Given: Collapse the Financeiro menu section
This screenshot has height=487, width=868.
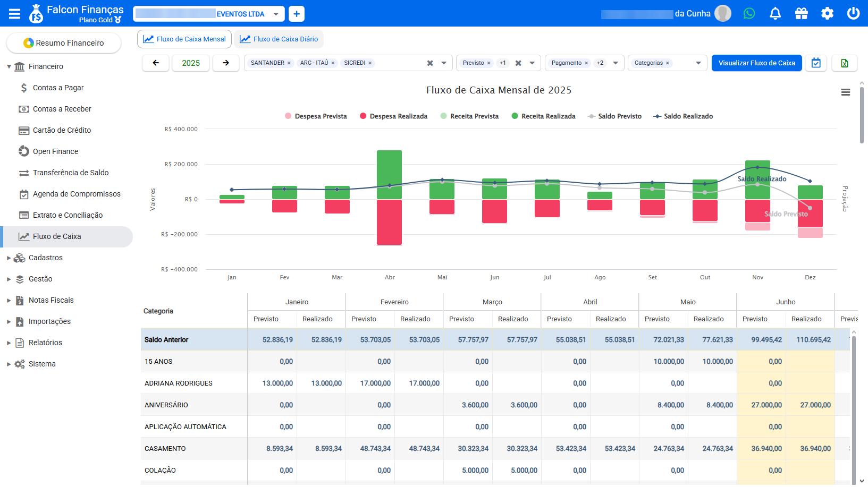Looking at the screenshot, I should 9,66.
